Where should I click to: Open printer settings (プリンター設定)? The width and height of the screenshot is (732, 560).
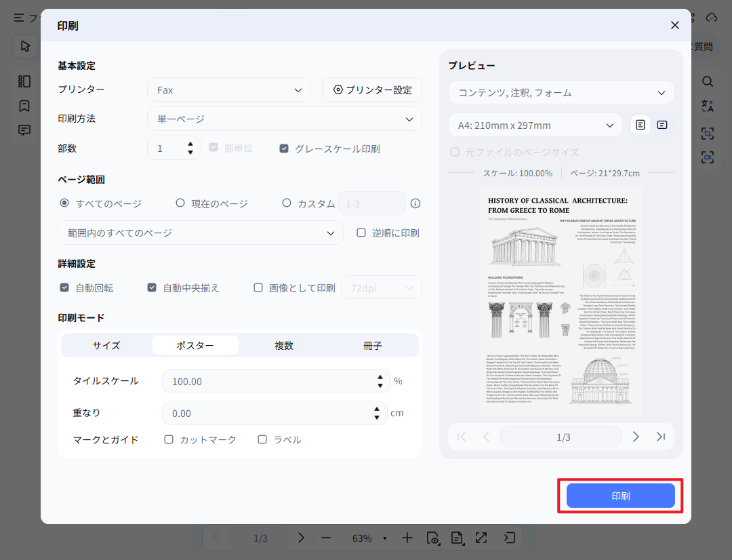pyautogui.click(x=372, y=89)
